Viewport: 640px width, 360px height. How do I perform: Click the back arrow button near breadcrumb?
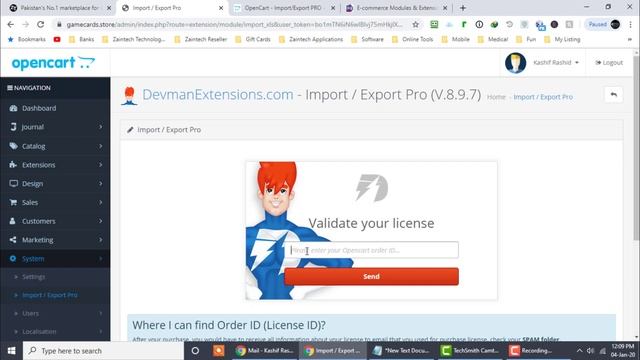pos(613,95)
